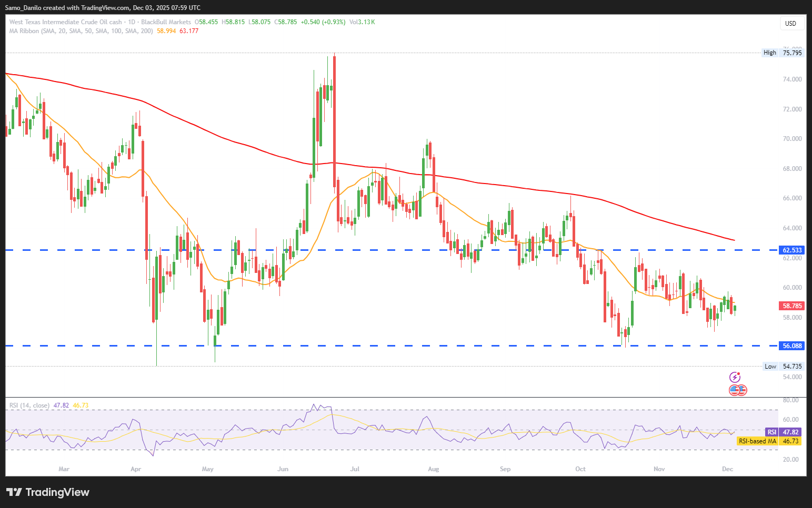Click the Low 54.735 label
This screenshot has width=812, height=508.
click(x=784, y=367)
